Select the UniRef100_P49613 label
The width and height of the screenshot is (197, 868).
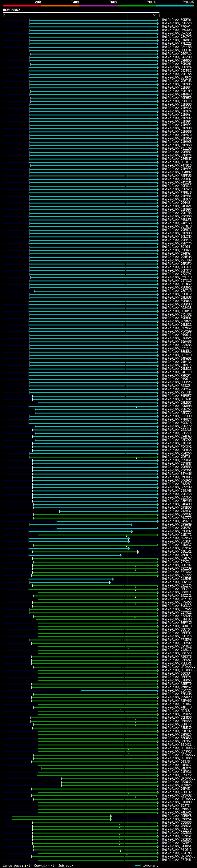pyautogui.click(x=176, y=521)
